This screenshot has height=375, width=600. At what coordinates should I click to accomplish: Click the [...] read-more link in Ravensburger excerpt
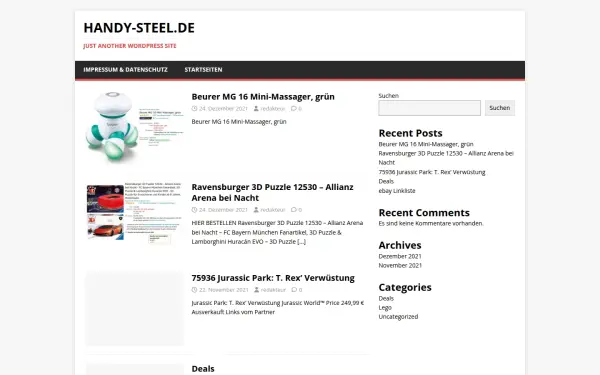[x=302, y=242]
